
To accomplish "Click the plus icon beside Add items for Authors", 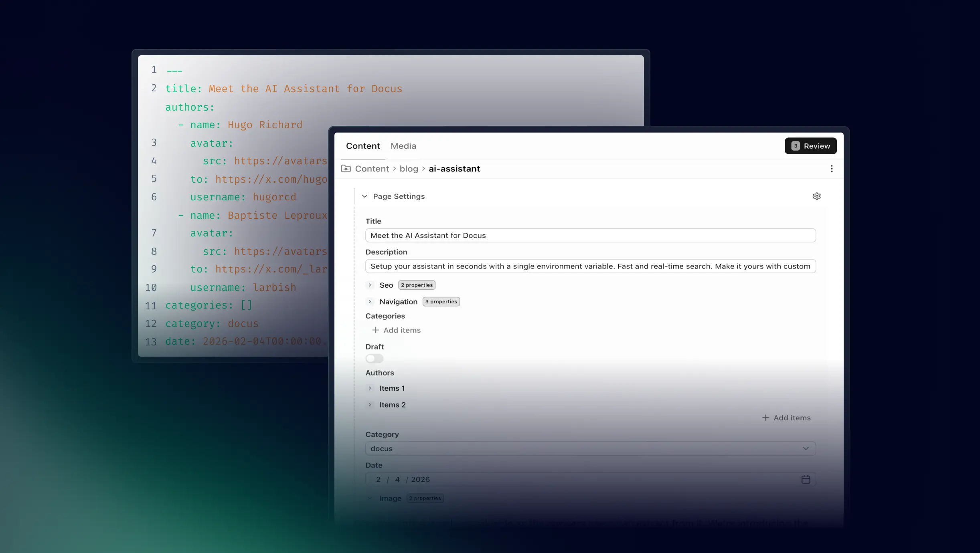I will point(765,418).
